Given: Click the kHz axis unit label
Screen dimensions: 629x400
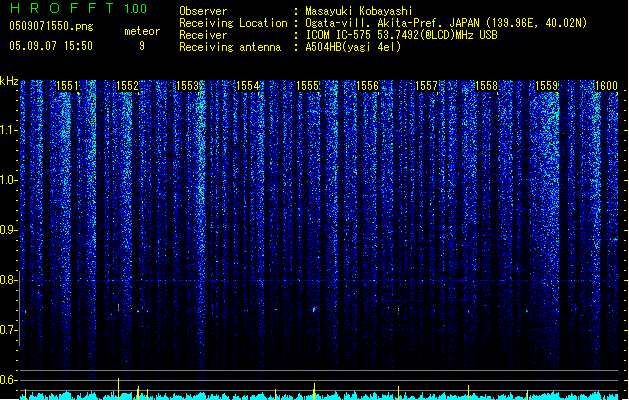Looking at the screenshot, I should pyautogui.click(x=9, y=81).
